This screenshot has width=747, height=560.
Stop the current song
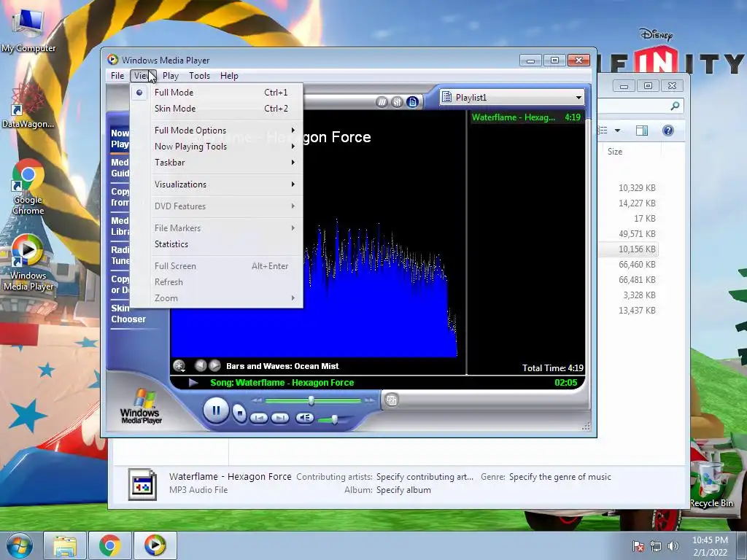[239, 413]
